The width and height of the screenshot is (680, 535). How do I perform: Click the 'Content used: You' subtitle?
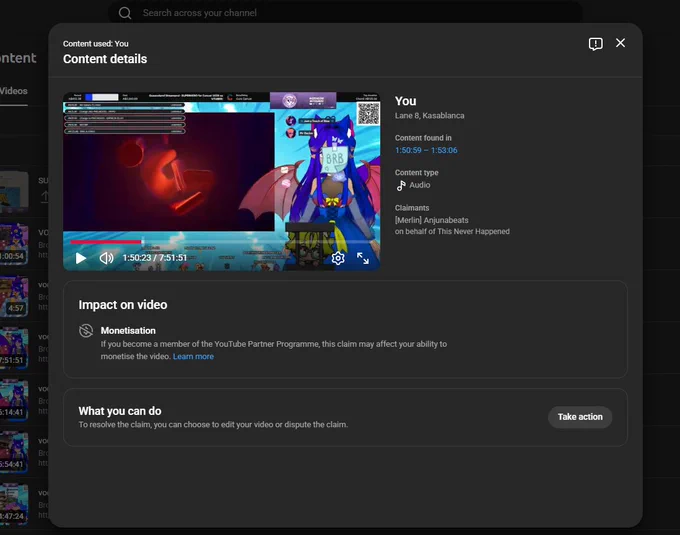pos(95,44)
